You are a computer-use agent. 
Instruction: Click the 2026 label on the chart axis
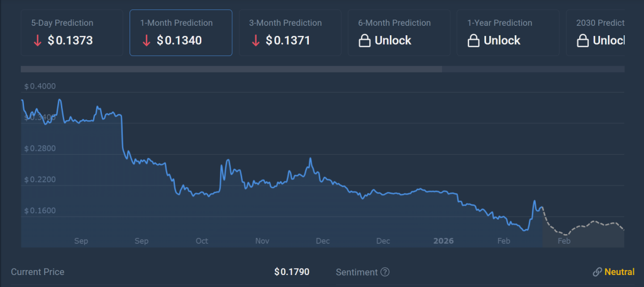point(443,240)
